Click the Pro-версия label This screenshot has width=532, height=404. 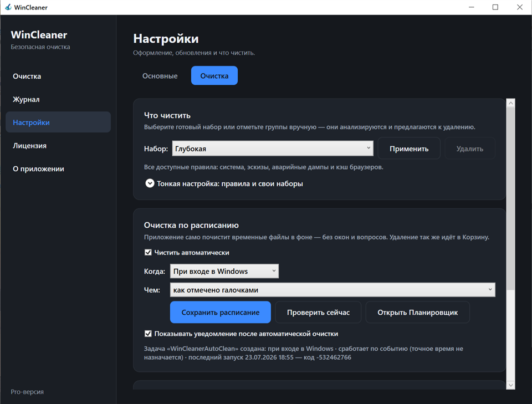pos(27,391)
